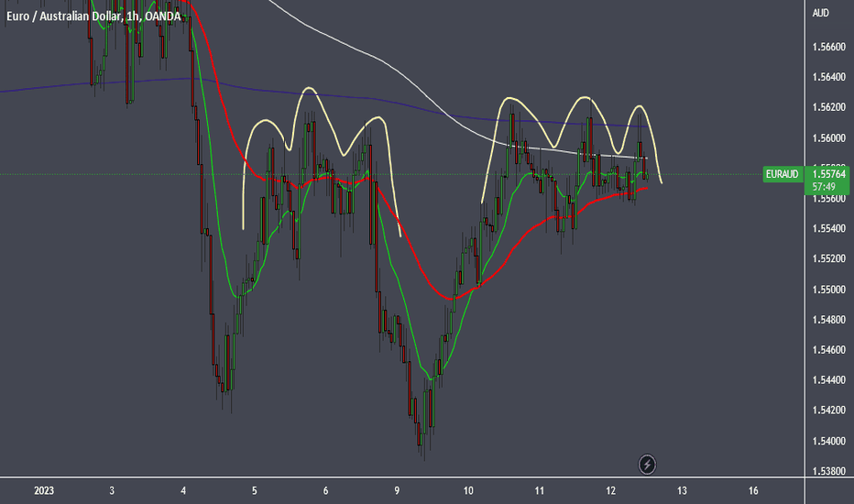Viewport: 854px width, 504px height.
Task: Click date 10 on the time axis
Action: [468, 491]
